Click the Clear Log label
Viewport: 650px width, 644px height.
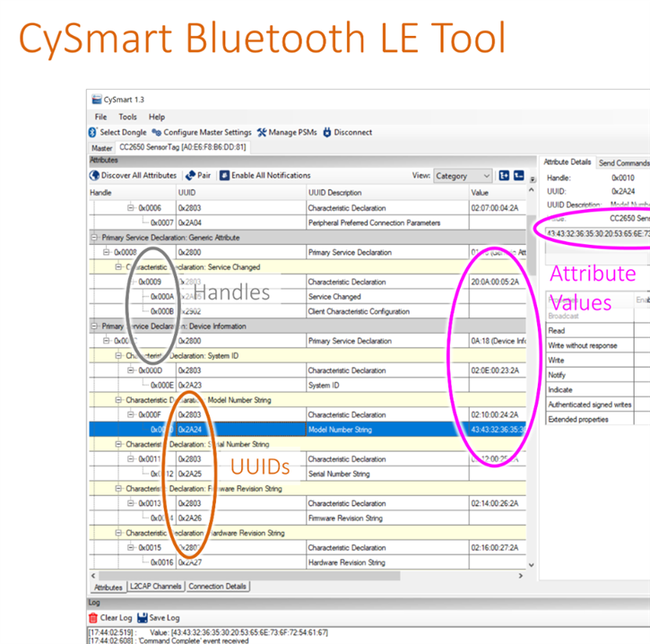pos(116,618)
